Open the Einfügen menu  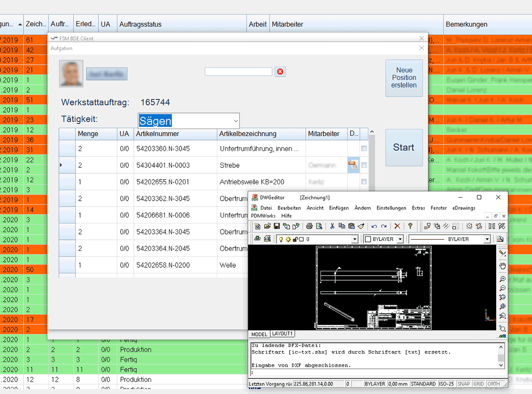[x=339, y=208]
